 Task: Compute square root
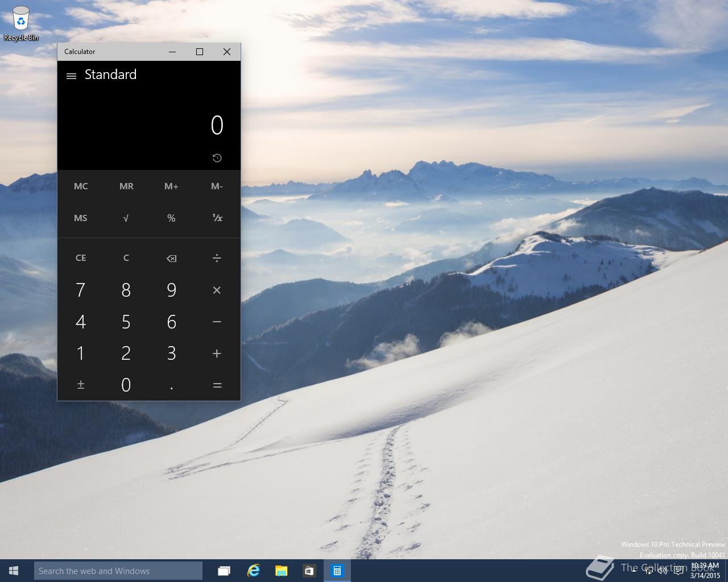pos(126,218)
